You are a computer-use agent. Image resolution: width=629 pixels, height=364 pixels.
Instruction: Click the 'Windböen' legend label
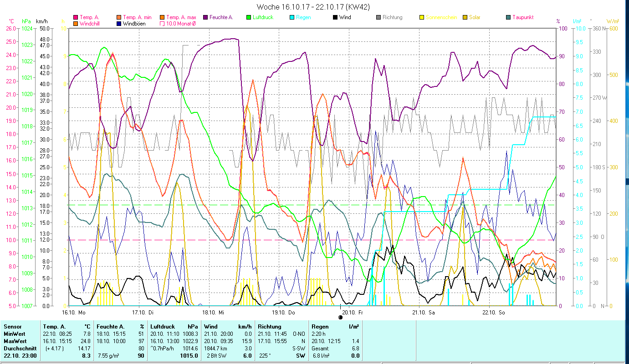click(134, 24)
